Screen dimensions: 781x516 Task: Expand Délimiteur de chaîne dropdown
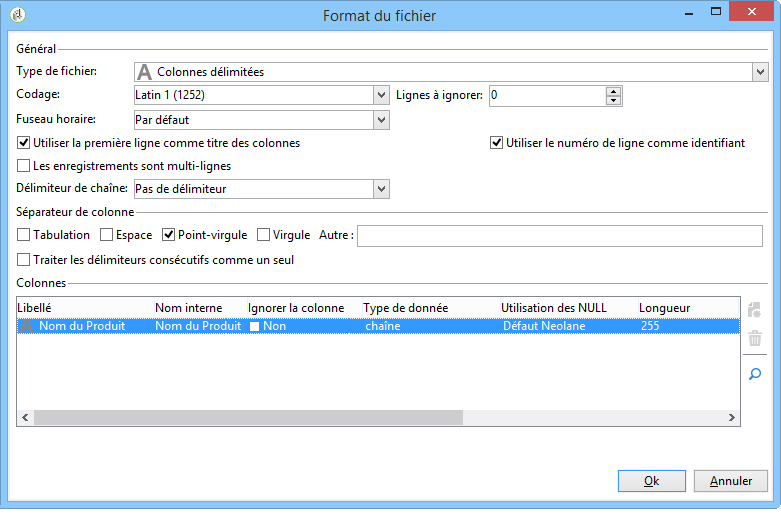pyautogui.click(x=381, y=189)
